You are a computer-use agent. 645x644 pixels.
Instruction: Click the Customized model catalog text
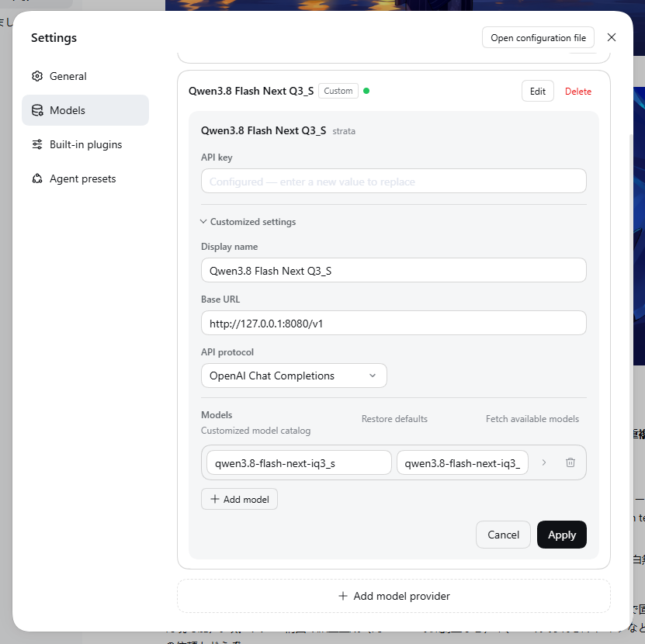[255, 431]
